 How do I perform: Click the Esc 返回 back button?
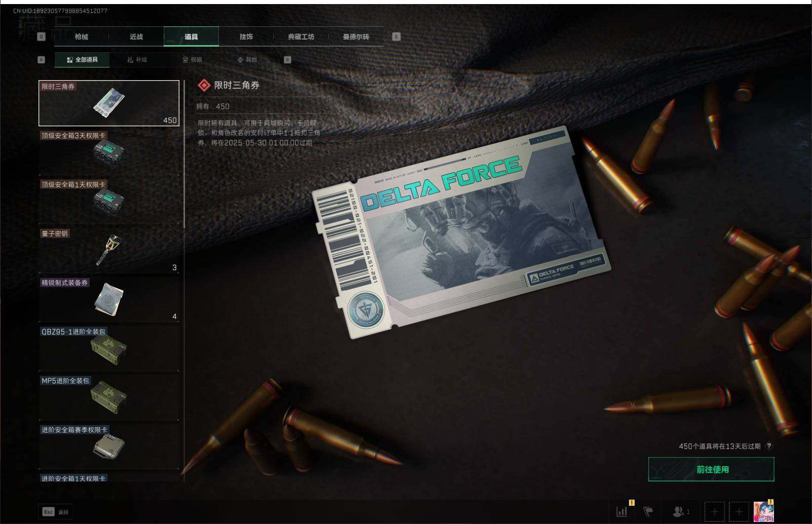pyautogui.click(x=55, y=512)
